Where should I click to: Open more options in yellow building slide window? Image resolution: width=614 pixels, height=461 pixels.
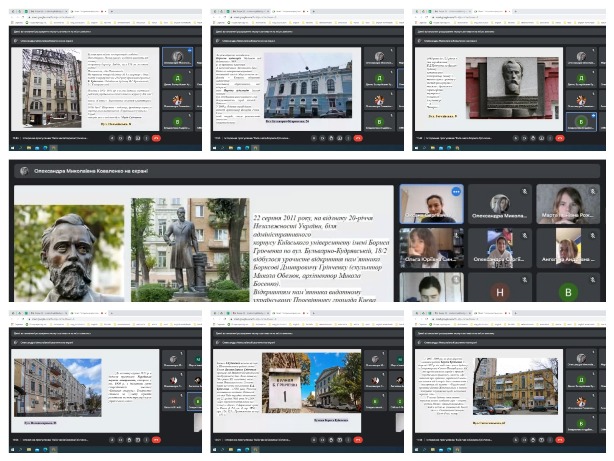tap(550, 440)
